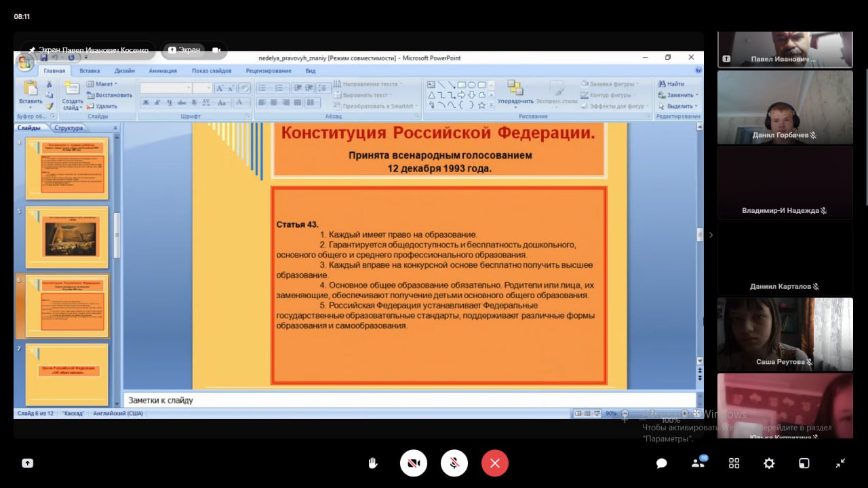The width and height of the screenshot is (868, 488).
Task: Select Павел Иванович participant video
Action: point(785,49)
